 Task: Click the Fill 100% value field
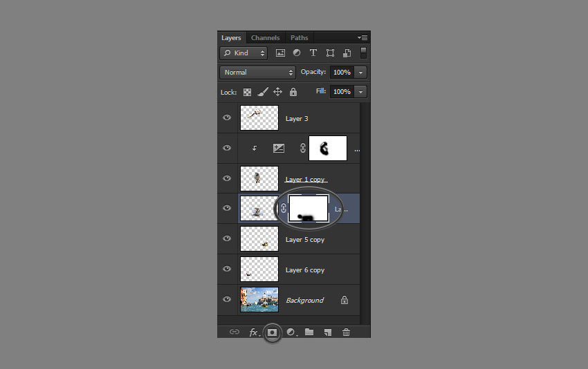pyautogui.click(x=342, y=92)
